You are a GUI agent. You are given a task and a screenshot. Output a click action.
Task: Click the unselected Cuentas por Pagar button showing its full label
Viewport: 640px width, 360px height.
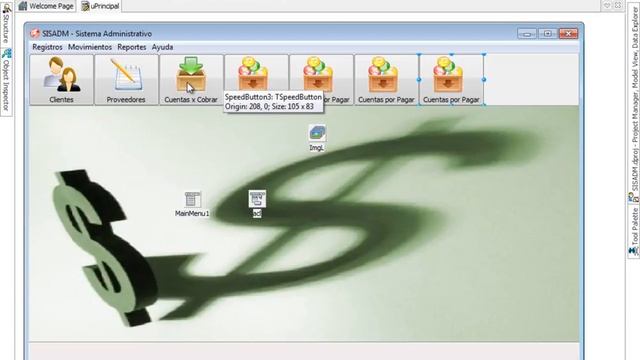click(386, 80)
